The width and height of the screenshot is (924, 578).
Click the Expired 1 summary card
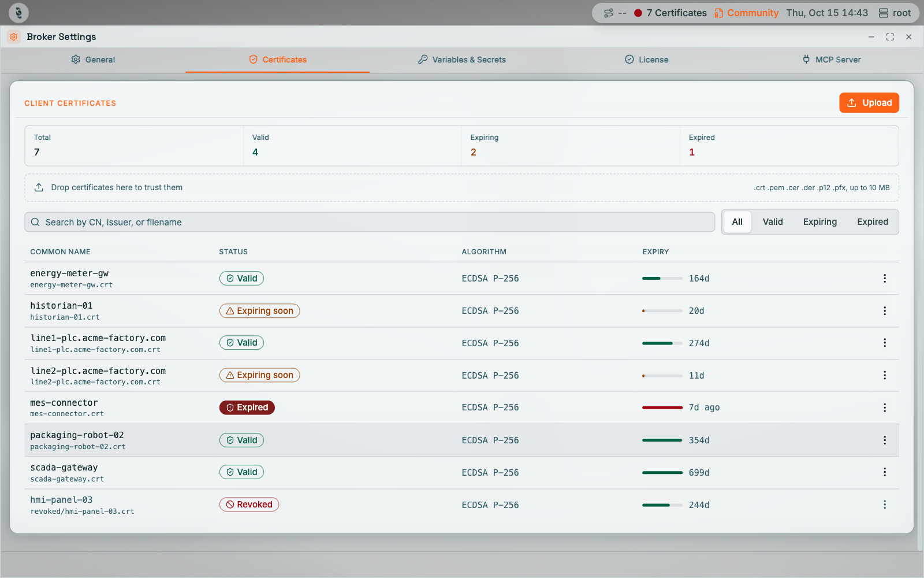pos(789,146)
